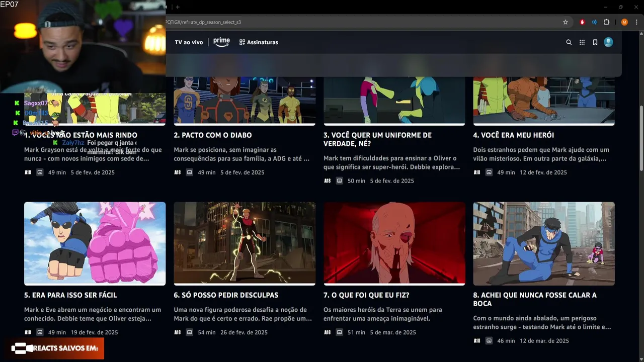Click the '51 min' duration of episode 7

(x=356, y=332)
